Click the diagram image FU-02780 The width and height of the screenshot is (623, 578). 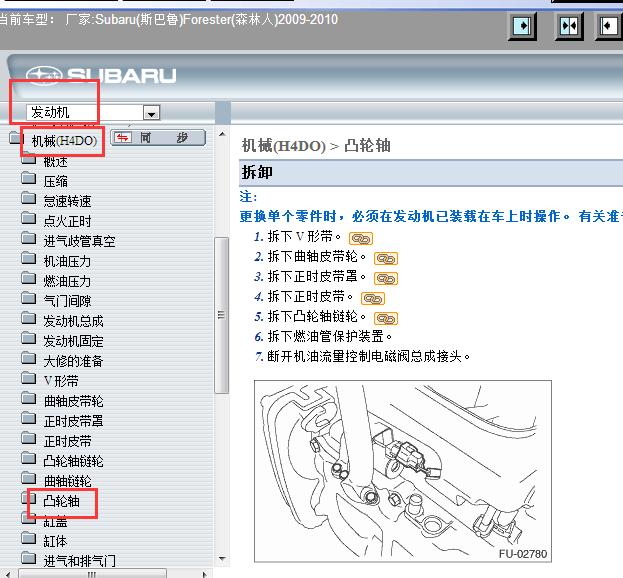click(x=403, y=471)
